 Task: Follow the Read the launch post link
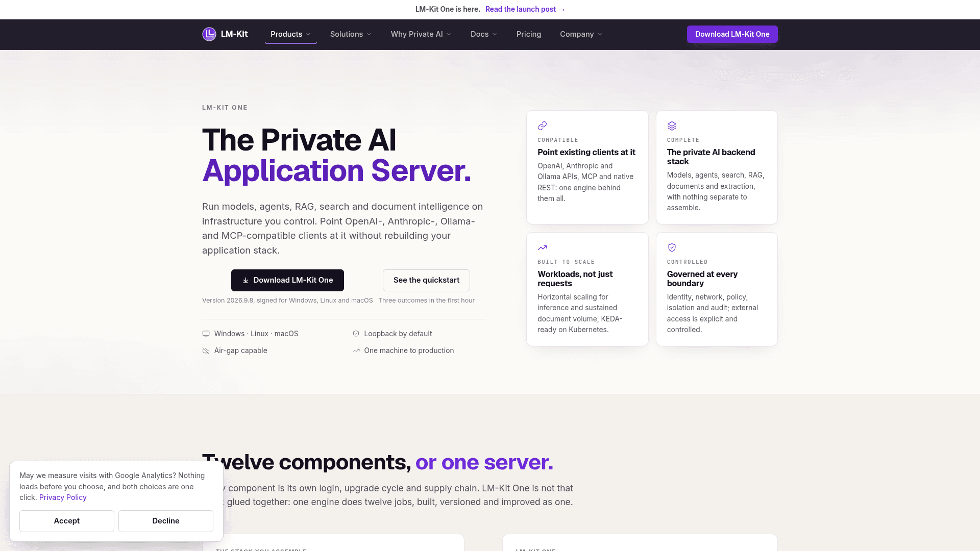[x=525, y=9]
